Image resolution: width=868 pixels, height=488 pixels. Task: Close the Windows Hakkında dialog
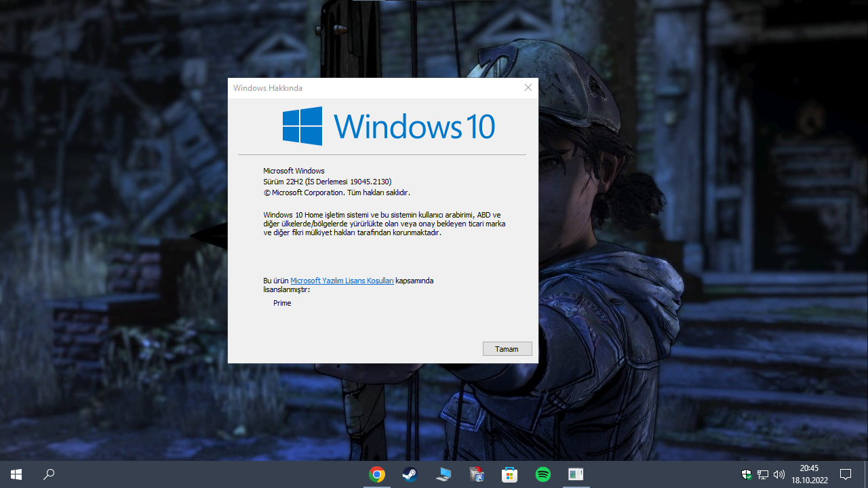pos(528,87)
